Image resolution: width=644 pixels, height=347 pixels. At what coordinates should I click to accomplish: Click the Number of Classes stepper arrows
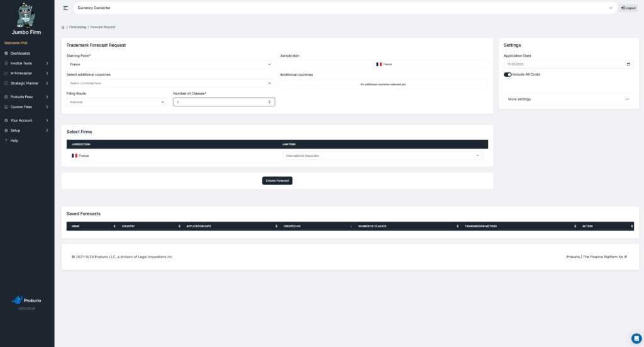tap(269, 102)
